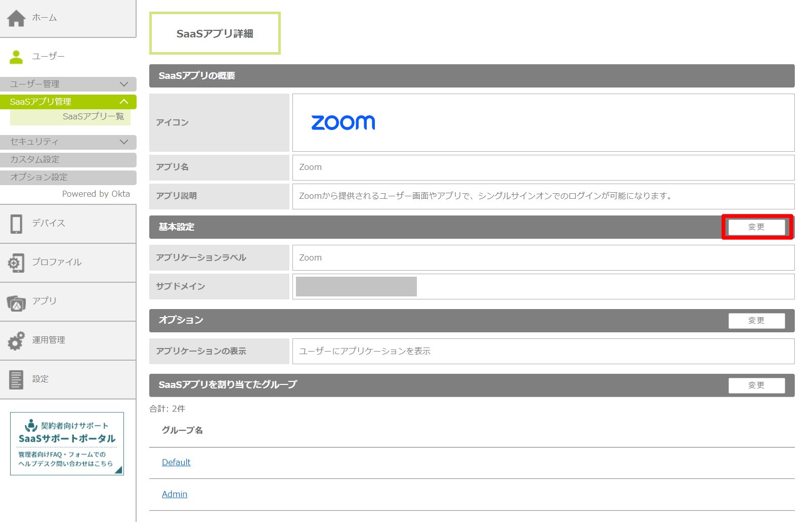Select SaaSアプリ一覧 submenu item
Image resolution: width=812 pixels, height=522 pixels.
pos(93,116)
